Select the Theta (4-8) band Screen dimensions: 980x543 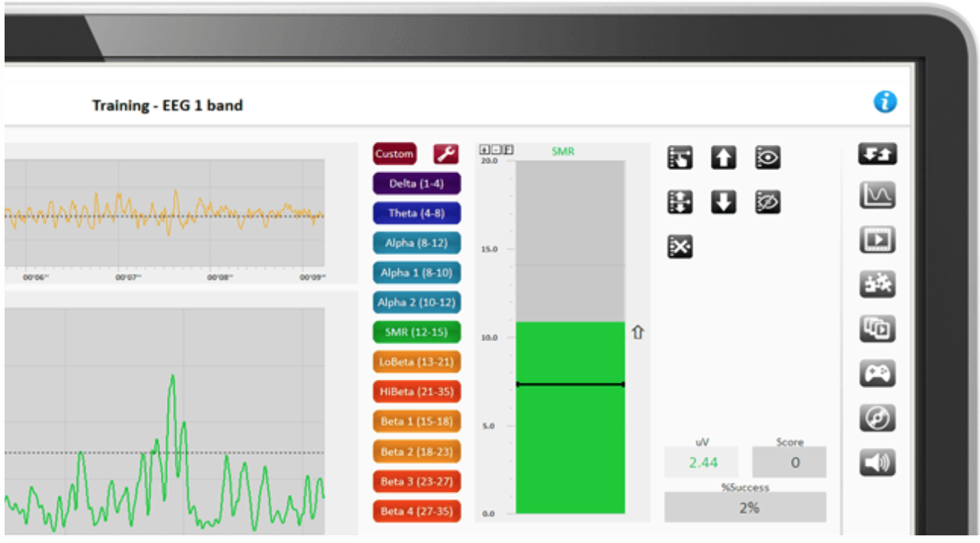[x=417, y=214]
